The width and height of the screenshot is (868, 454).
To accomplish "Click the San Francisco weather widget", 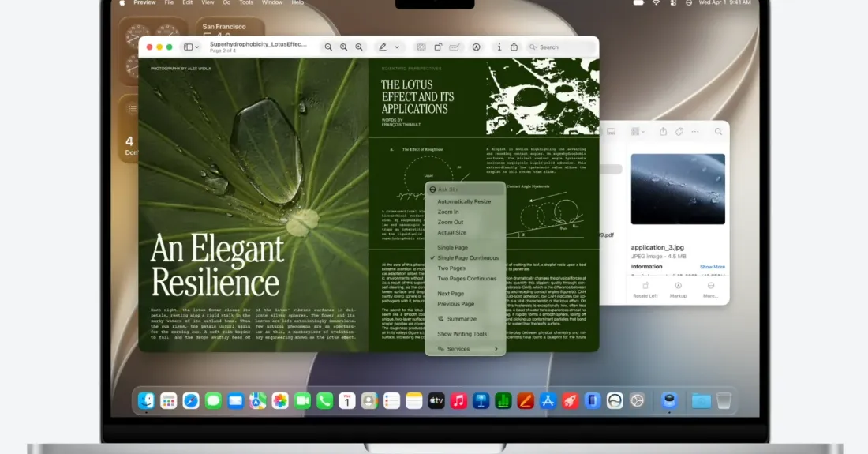I will point(230,27).
